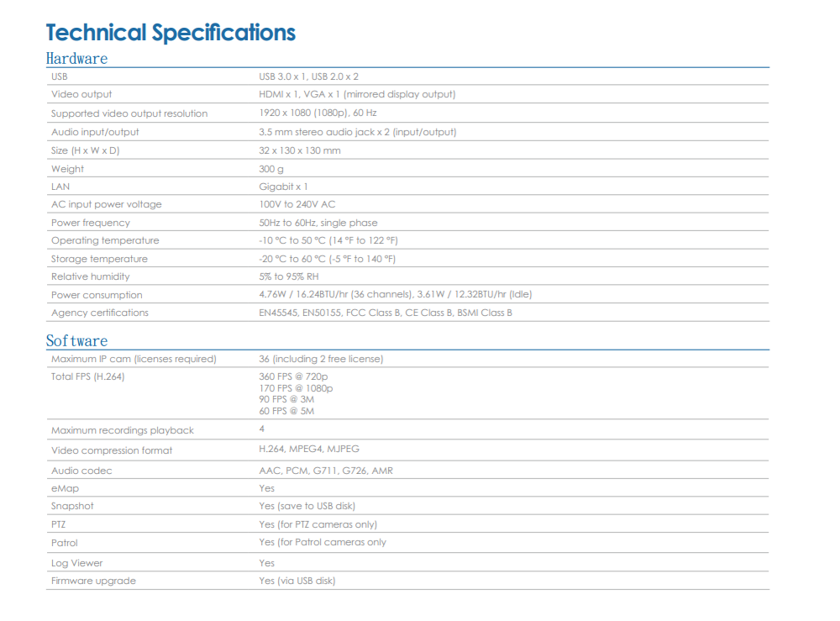Click the 32 x 130 x 130 mm size value
840x621 pixels.
coord(300,150)
